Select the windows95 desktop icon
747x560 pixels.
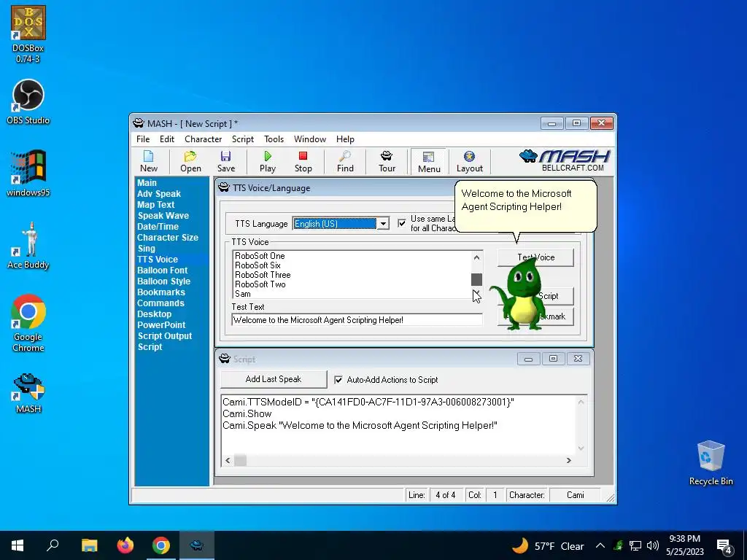[x=28, y=174]
